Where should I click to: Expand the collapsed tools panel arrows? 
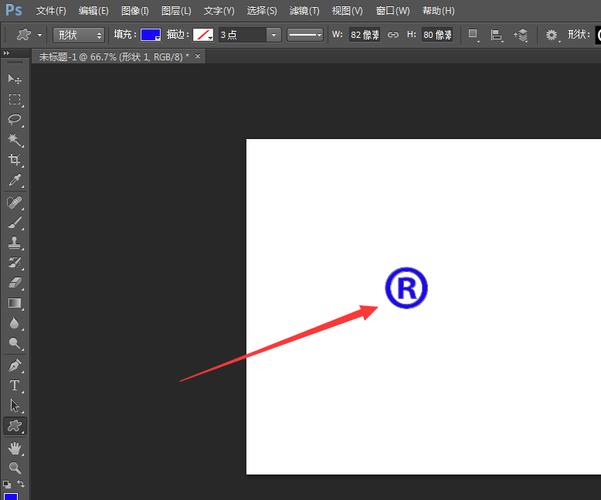click(x=6, y=53)
